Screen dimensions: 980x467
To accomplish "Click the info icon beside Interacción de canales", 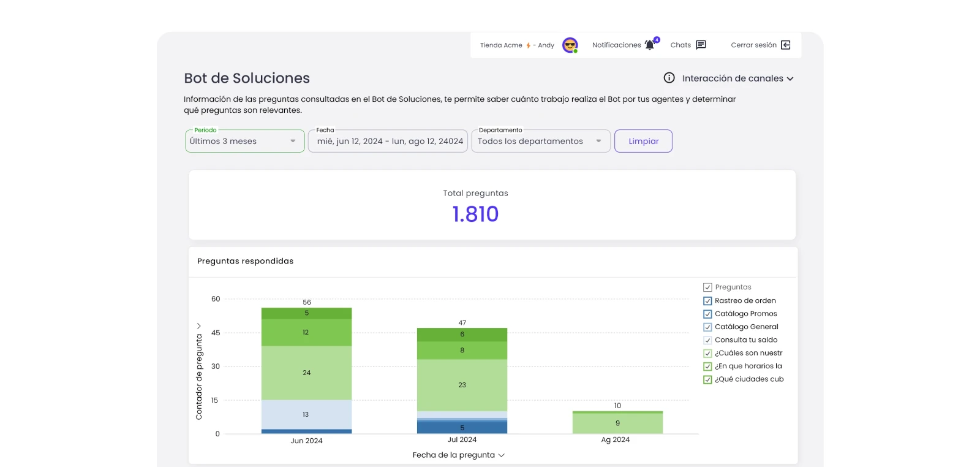I will point(669,78).
